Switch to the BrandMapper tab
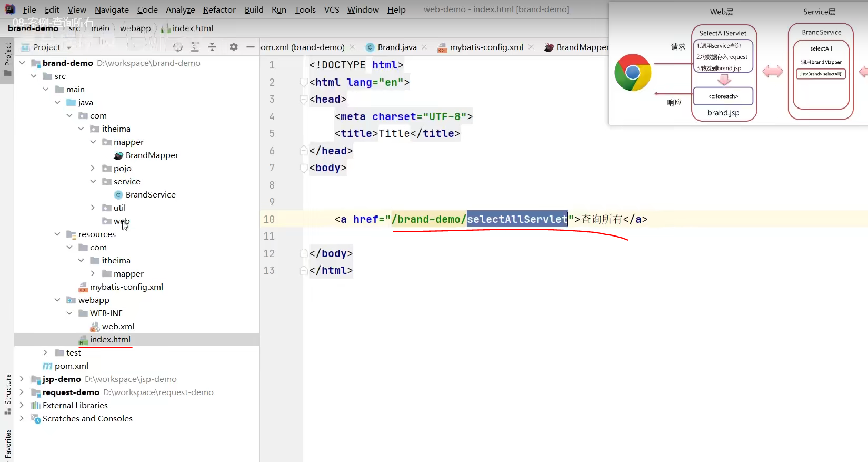This screenshot has height=462, width=868. [x=576, y=47]
